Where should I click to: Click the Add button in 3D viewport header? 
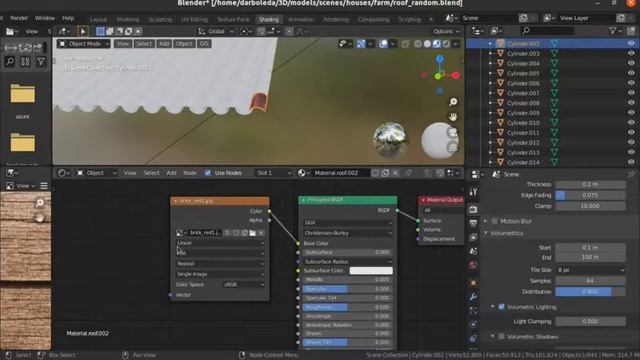[164, 44]
